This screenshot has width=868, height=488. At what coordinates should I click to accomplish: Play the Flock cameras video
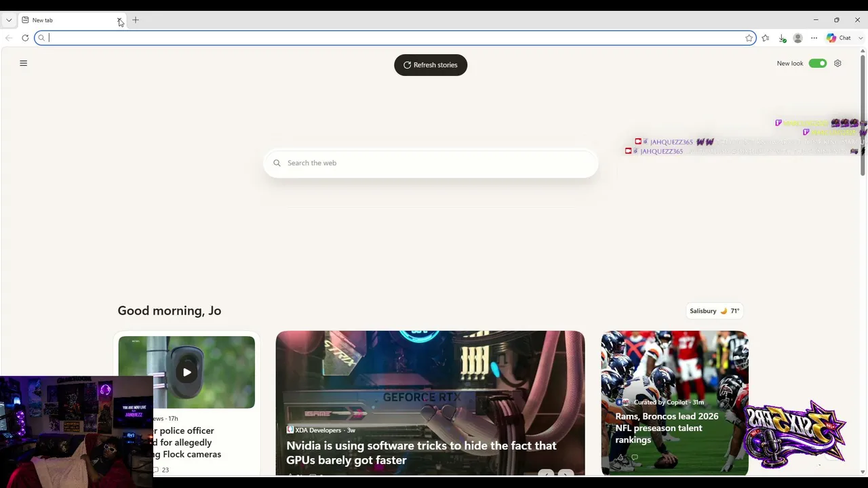(x=186, y=372)
